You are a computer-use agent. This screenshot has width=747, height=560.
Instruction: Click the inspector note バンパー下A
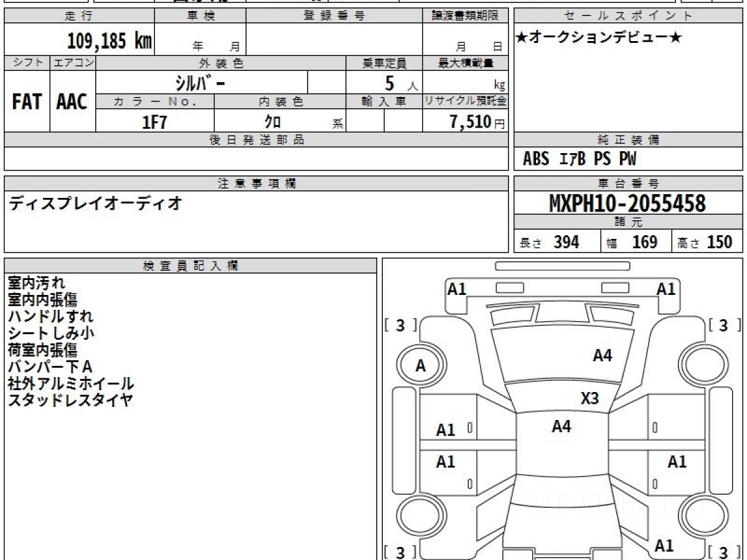click(x=50, y=366)
